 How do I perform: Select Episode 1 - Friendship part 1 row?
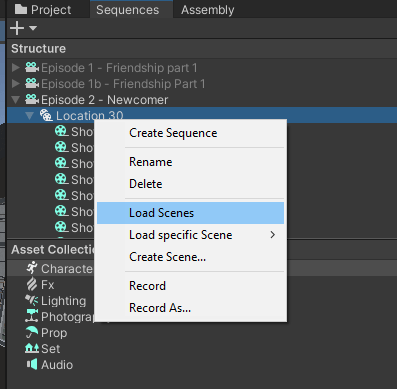pyautogui.click(x=202, y=68)
